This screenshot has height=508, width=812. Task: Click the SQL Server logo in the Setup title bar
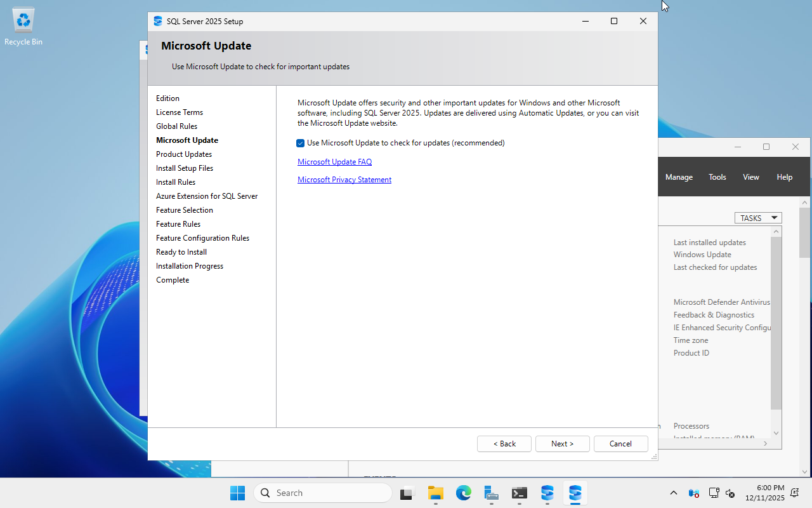[x=157, y=21]
